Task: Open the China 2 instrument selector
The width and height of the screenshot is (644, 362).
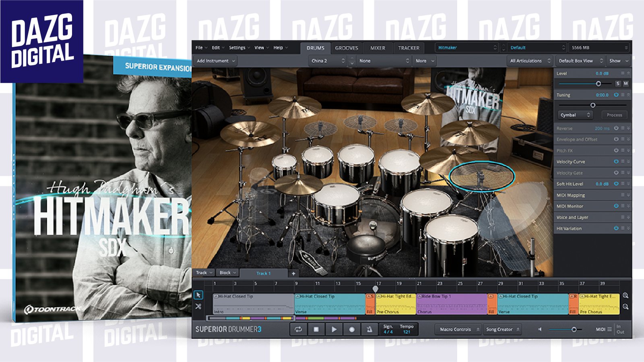Action: pos(328,61)
